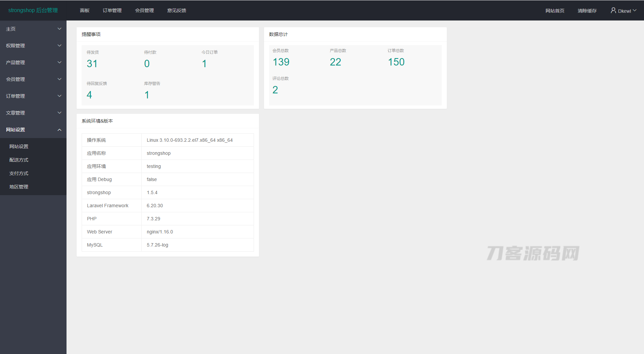644x354 pixels.
Task: Open the Dkewl account dropdown arrow
Action: (635, 10)
